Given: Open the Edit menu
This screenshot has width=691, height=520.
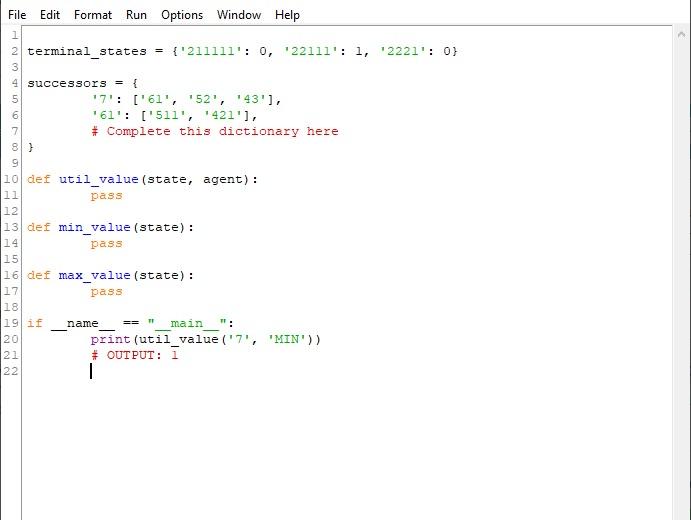Looking at the screenshot, I should pyautogui.click(x=50, y=15).
